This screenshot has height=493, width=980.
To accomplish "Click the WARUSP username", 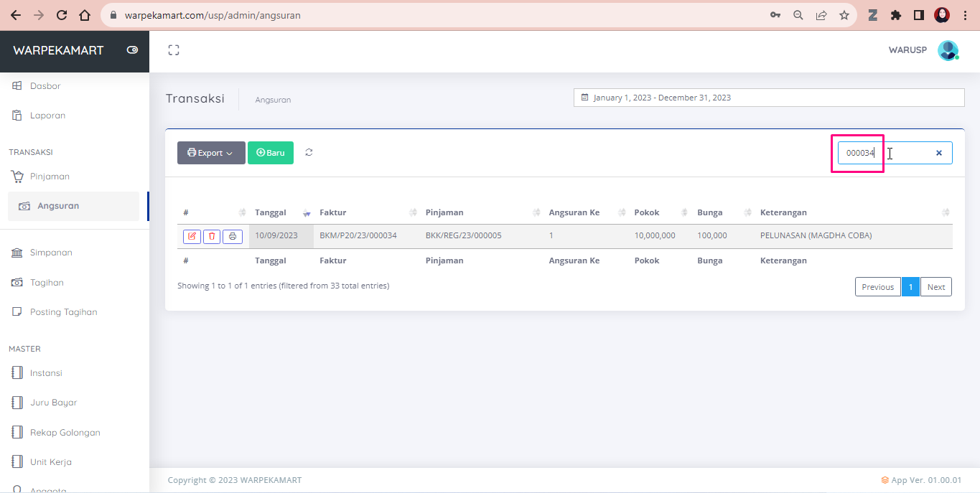I will click(x=907, y=50).
